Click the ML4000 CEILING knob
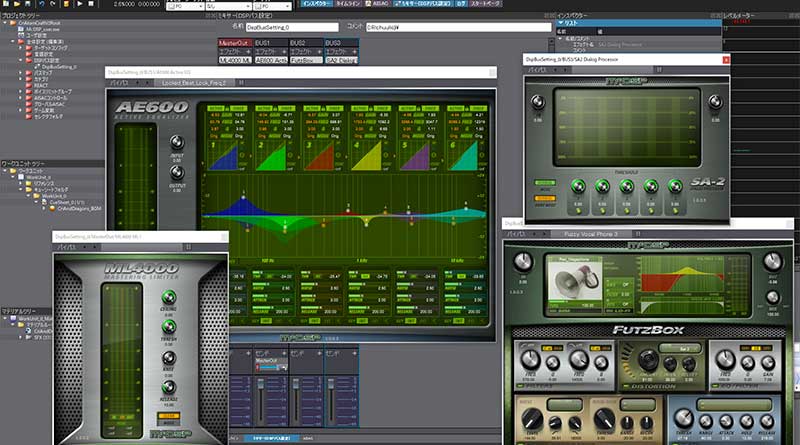This screenshot has height=445, width=800. click(x=169, y=298)
